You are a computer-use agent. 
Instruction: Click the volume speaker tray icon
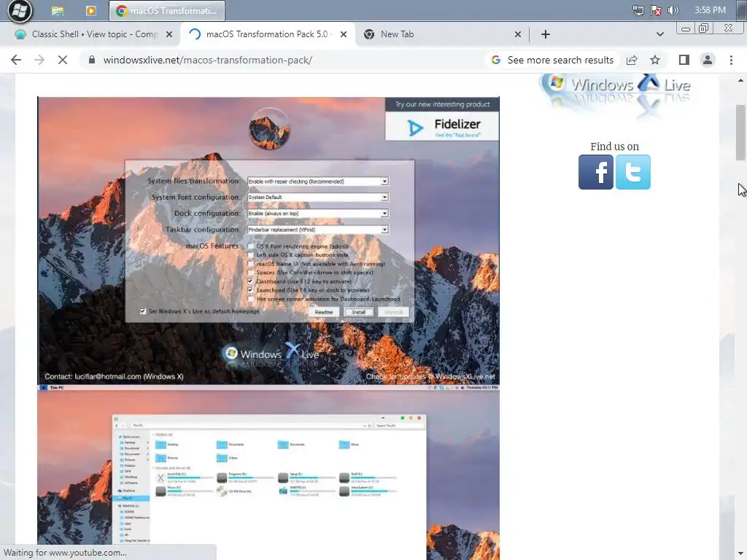point(673,10)
